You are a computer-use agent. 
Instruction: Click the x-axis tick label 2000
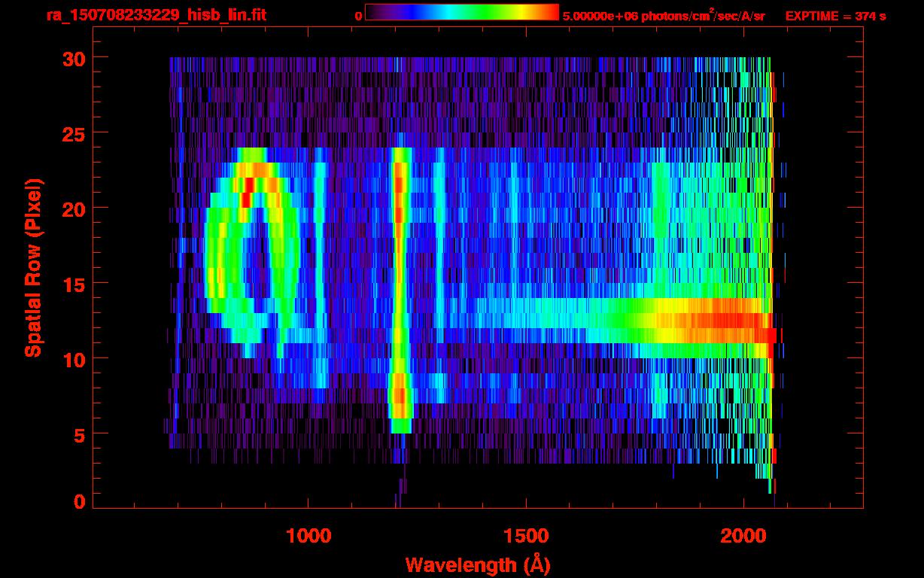point(743,536)
